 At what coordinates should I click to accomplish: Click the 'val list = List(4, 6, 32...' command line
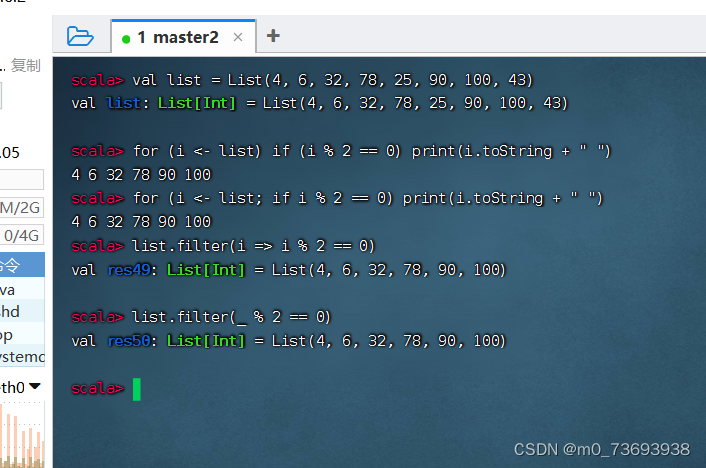332,80
